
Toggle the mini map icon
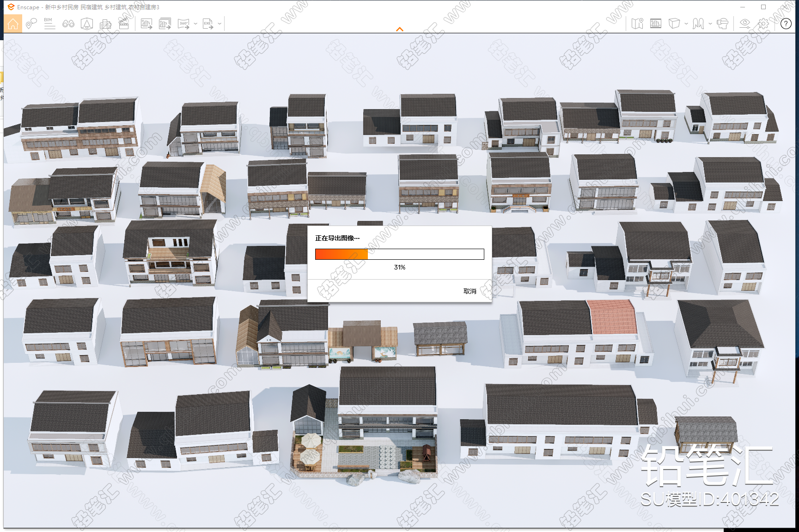click(637, 24)
